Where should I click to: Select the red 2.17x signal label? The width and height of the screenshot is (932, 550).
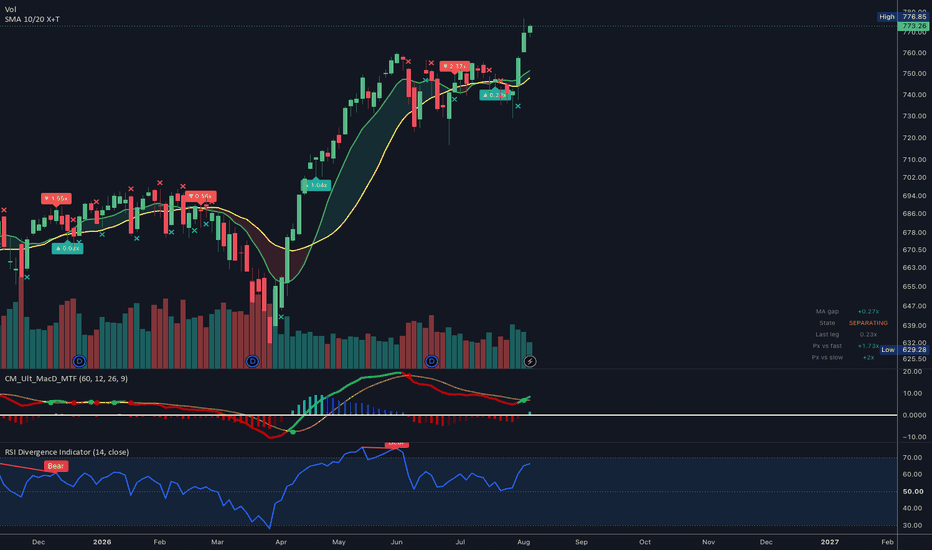click(x=455, y=66)
